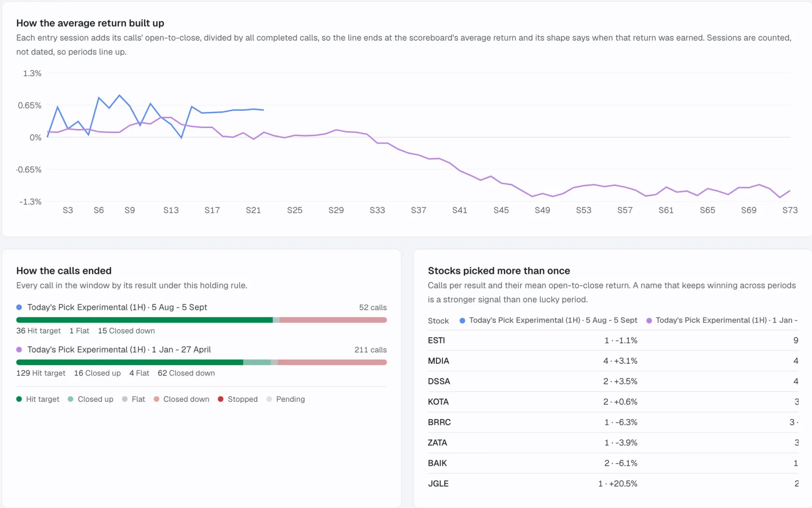Image resolution: width=812 pixels, height=508 pixels.
Task: Click the S49 axis label on chart
Action: tap(543, 210)
